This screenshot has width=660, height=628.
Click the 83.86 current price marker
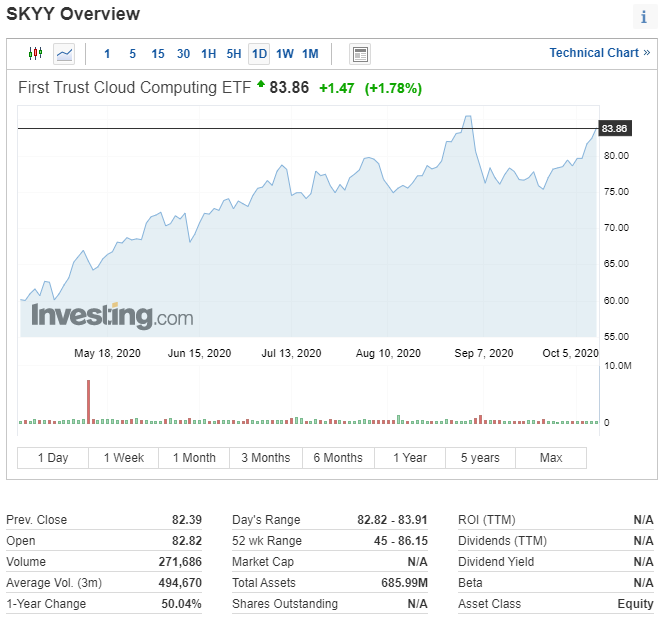coord(615,128)
